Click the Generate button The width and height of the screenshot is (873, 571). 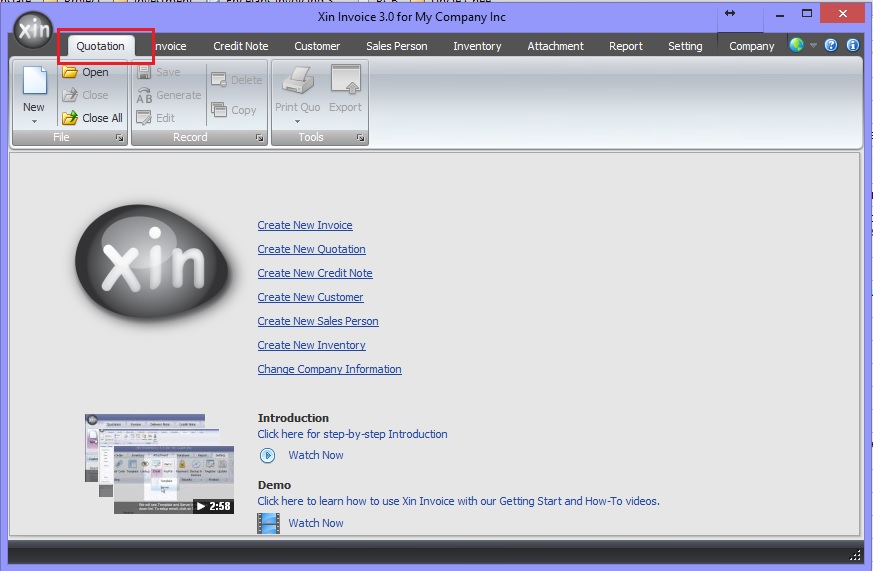[169, 95]
